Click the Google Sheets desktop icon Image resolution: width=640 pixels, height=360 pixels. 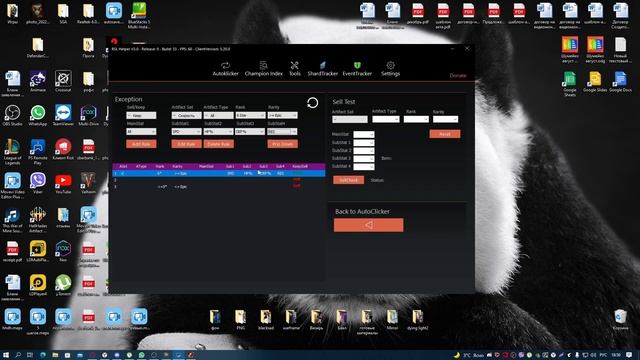570,84
